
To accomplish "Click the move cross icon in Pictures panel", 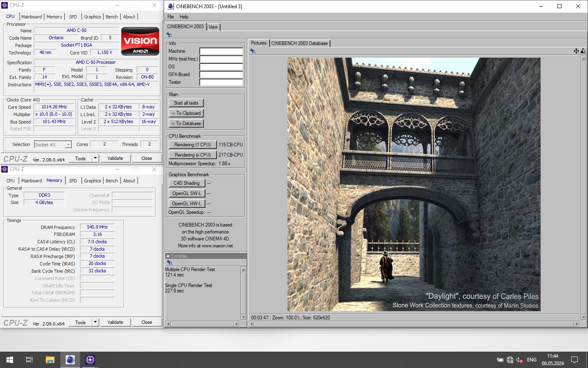I will point(576,51).
